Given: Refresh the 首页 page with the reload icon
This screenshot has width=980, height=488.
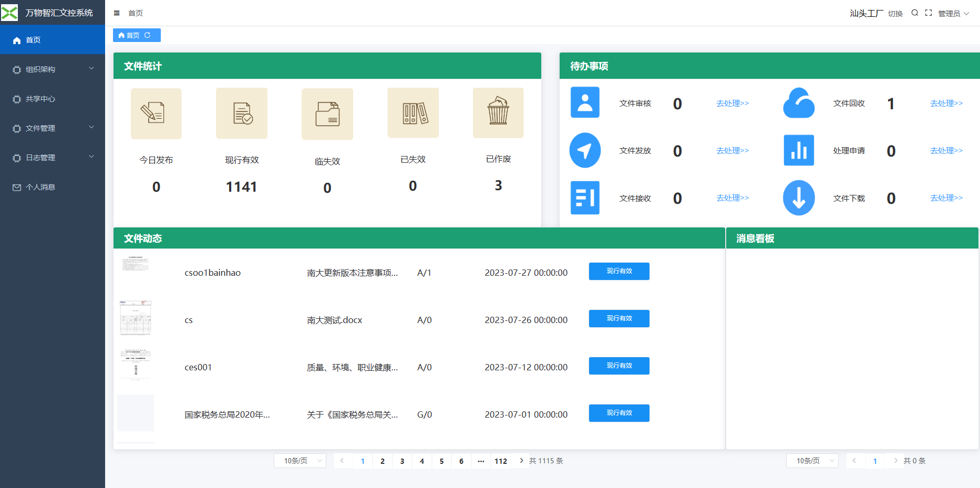Looking at the screenshot, I should point(149,35).
